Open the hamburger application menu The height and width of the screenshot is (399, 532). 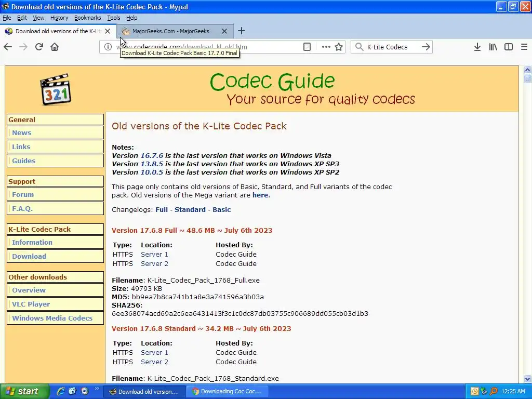coord(524,47)
